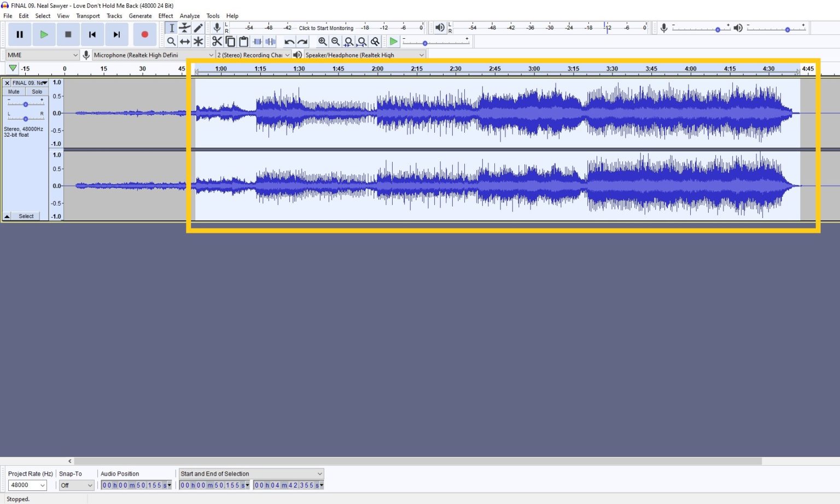Viewport: 840px width, 504px height.
Task: Click the Silence Audio Selection icon
Action: [x=270, y=42]
